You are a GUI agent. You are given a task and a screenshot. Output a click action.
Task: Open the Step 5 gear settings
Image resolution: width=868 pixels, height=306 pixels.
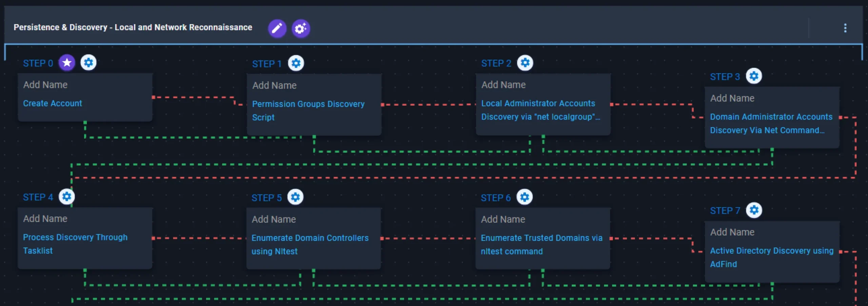coord(295,197)
